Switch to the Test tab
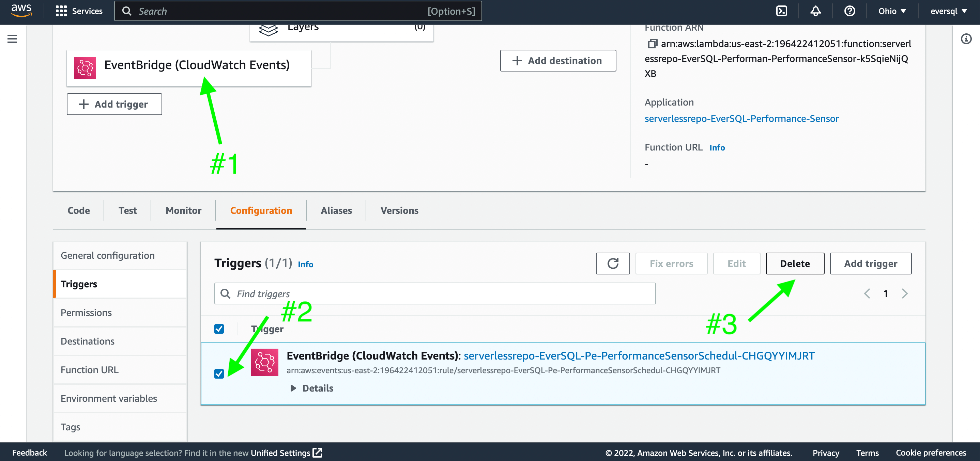Screen dimensions: 980x461 coord(127,210)
